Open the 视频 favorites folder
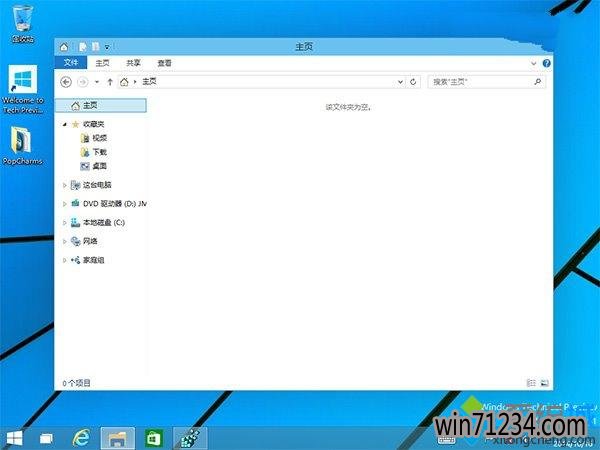 pyautogui.click(x=99, y=138)
